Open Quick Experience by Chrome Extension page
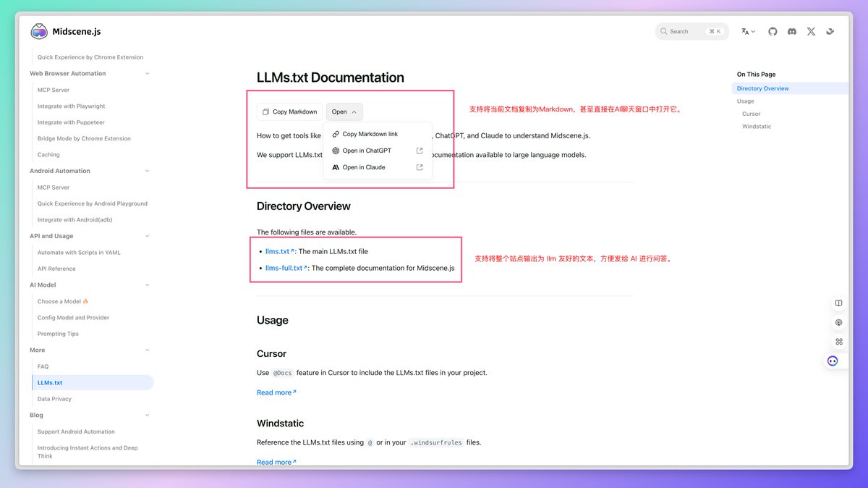Screen dimensions: 868x488 tap(90, 57)
